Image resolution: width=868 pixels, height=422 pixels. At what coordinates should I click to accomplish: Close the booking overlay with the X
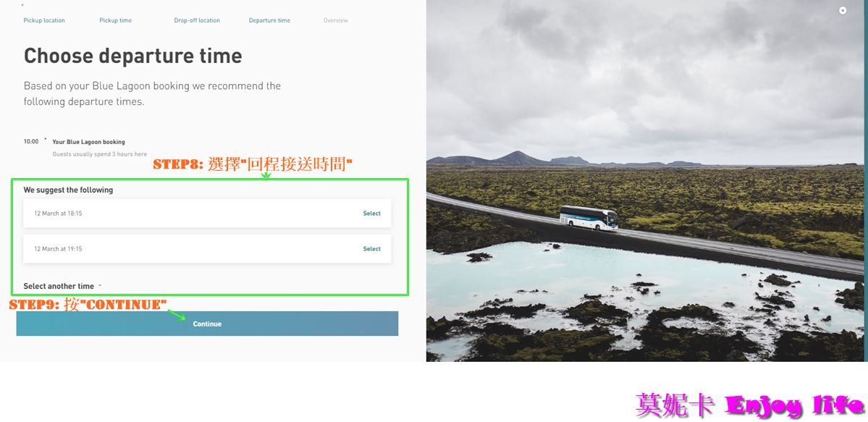pyautogui.click(x=843, y=10)
